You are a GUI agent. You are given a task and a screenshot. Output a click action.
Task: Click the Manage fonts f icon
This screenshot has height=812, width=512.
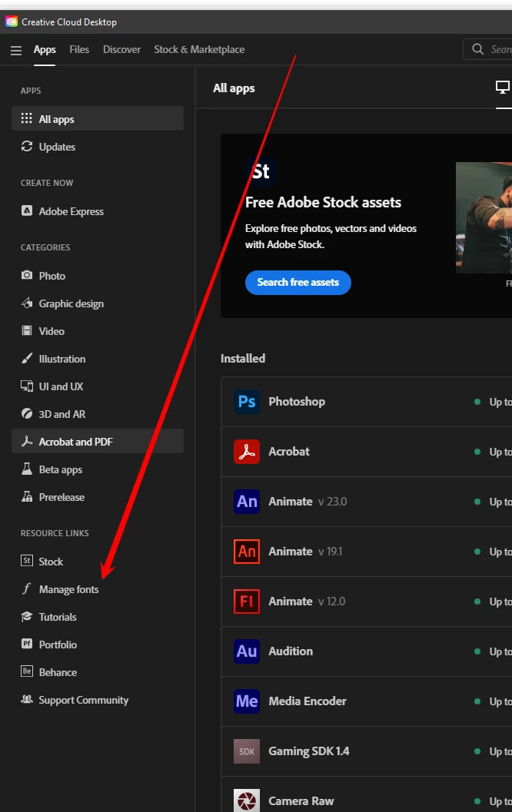[26, 588]
